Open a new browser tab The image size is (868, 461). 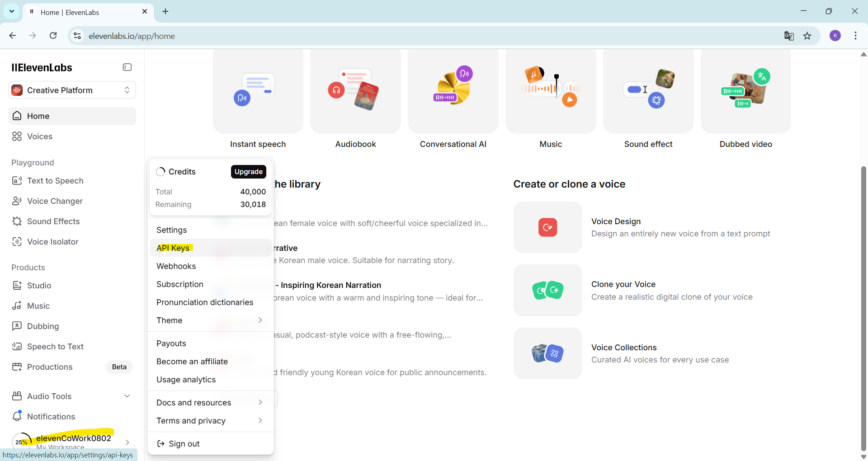coord(165,12)
